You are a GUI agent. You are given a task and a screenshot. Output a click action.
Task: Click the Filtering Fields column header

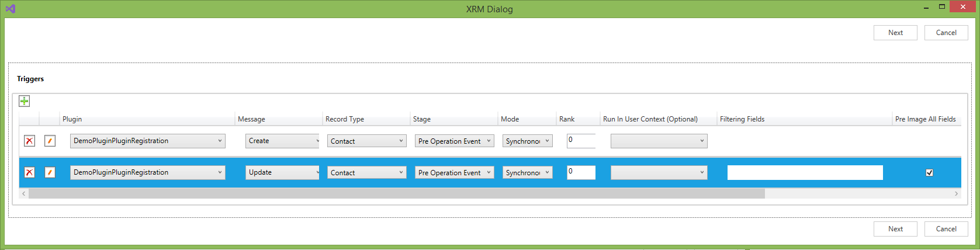pyautogui.click(x=742, y=119)
